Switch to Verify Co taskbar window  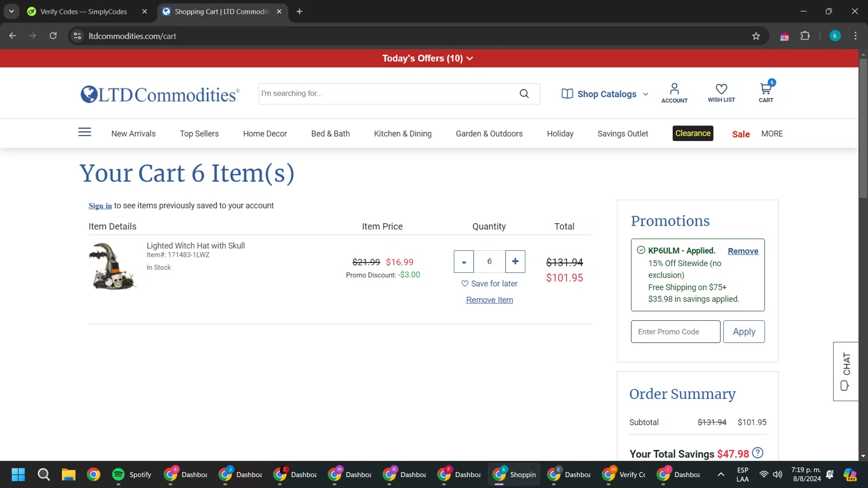(624, 475)
